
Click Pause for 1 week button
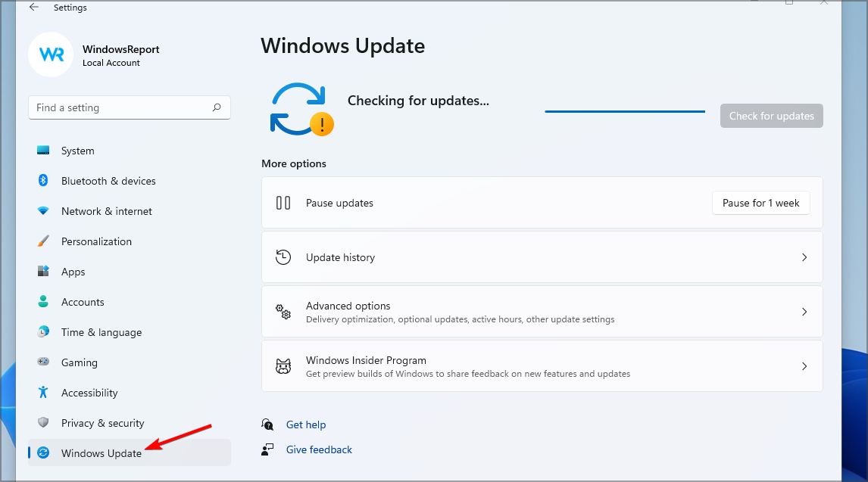click(x=760, y=203)
